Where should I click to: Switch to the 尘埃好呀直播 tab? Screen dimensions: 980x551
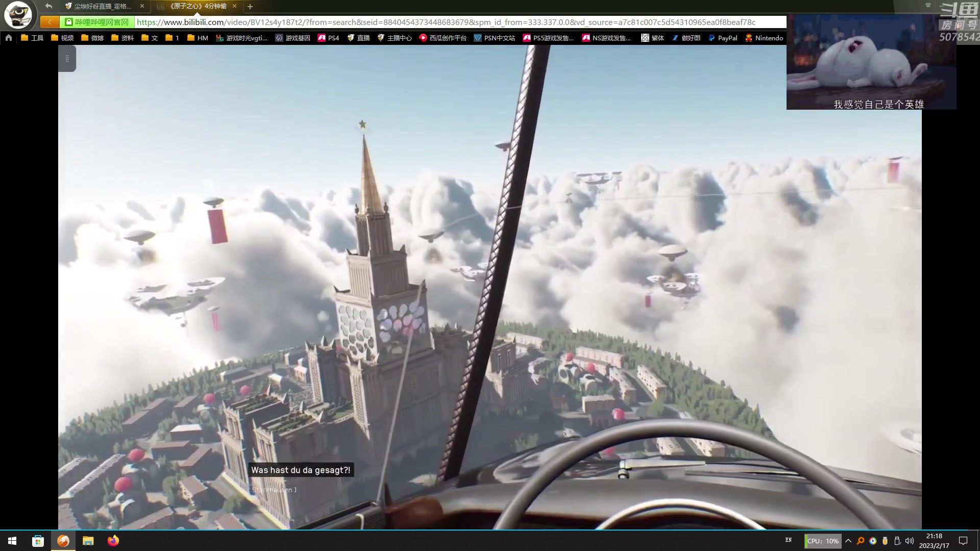coord(102,6)
